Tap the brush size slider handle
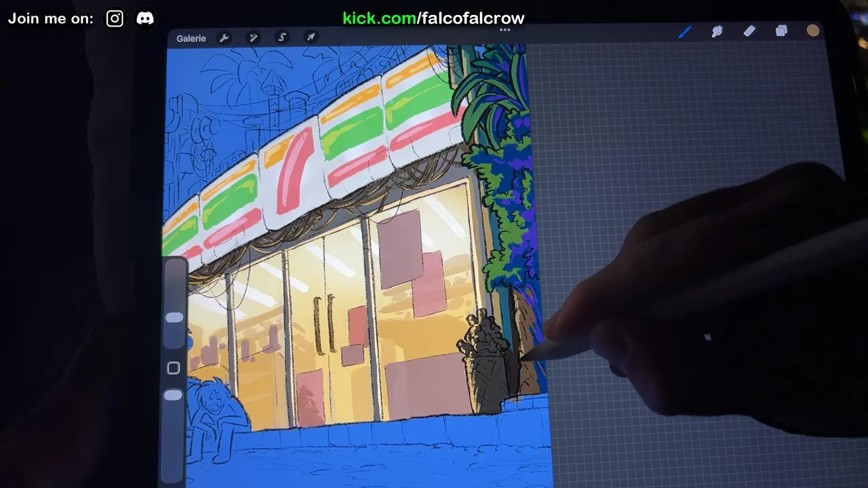The height and width of the screenshot is (488, 868). coord(174,317)
